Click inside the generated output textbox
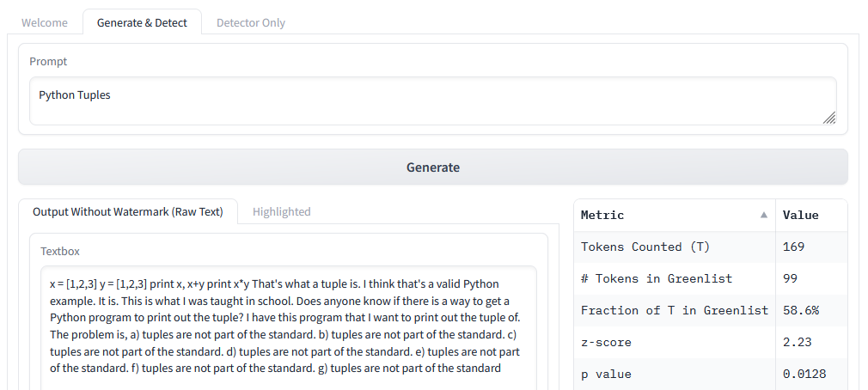Image resolution: width=868 pixels, height=390 pixels. (287, 326)
